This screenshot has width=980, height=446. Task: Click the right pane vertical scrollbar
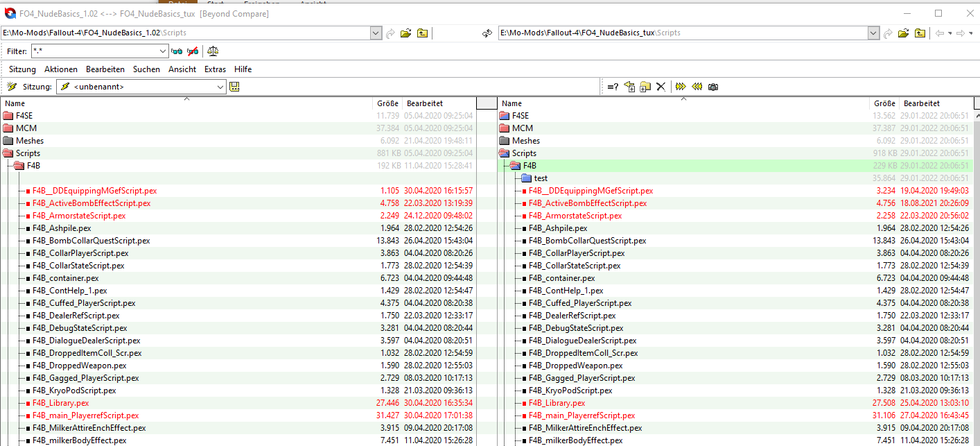coord(977,277)
